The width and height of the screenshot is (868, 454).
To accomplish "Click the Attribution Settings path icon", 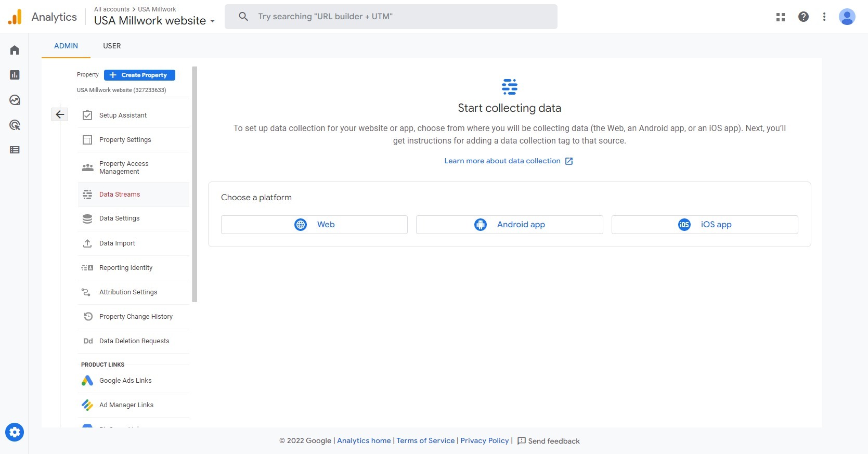I will tap(86, 292).
